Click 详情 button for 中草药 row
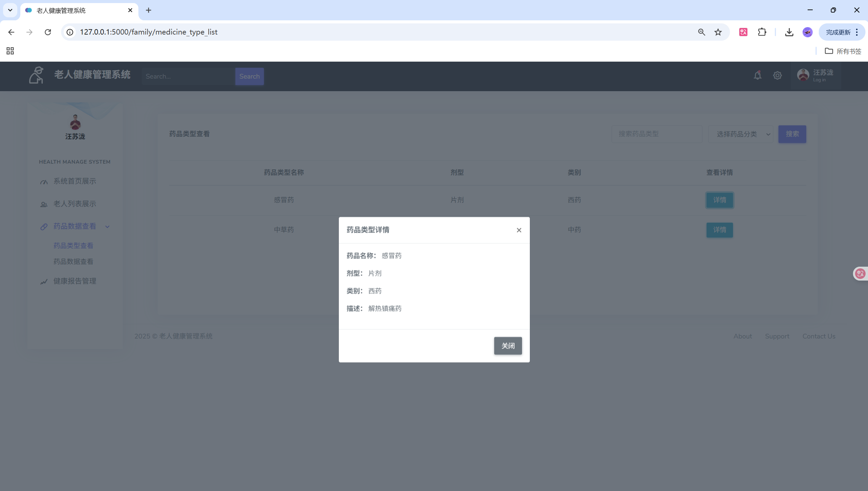 [x=719, y=230]
